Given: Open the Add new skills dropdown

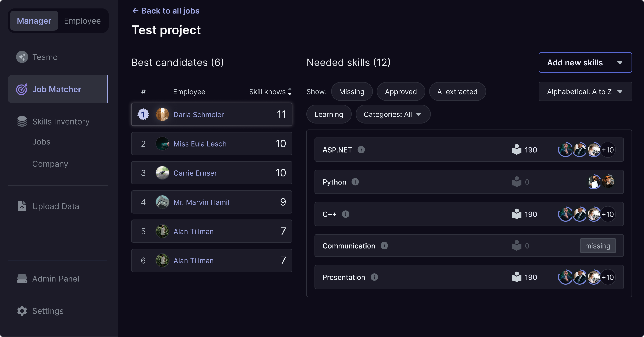Looking at the screenshot, I should [x=585, y=63].
